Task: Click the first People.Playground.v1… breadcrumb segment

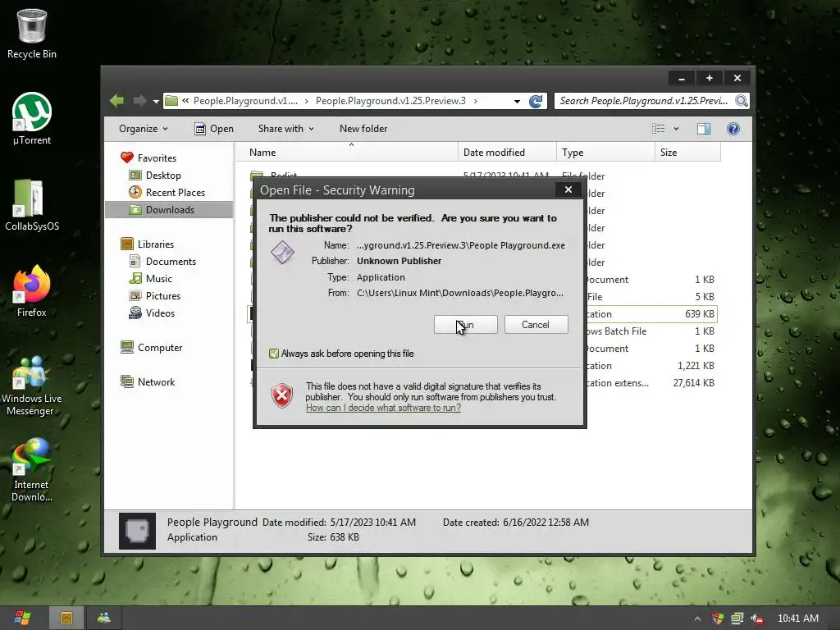Action: (x=245, y=101)
